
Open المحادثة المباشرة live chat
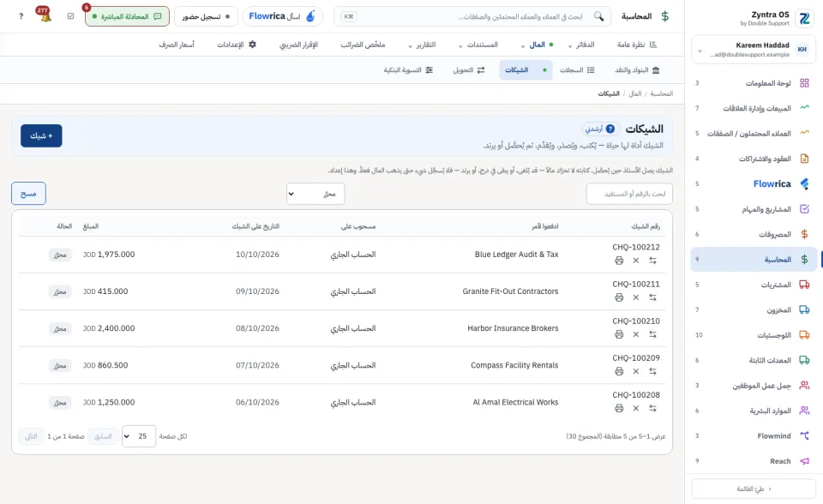(x=127, y=16)
